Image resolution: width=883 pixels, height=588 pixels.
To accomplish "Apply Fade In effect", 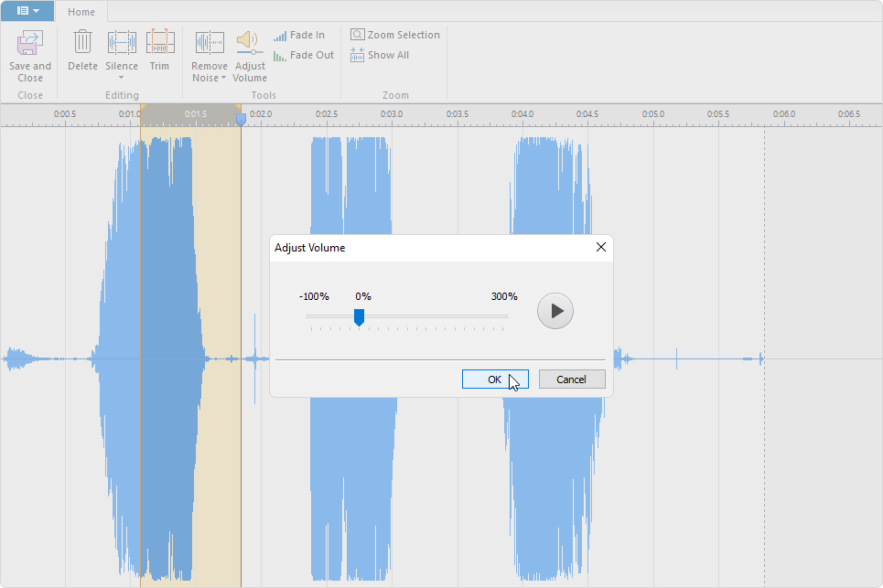I will 299,36.
